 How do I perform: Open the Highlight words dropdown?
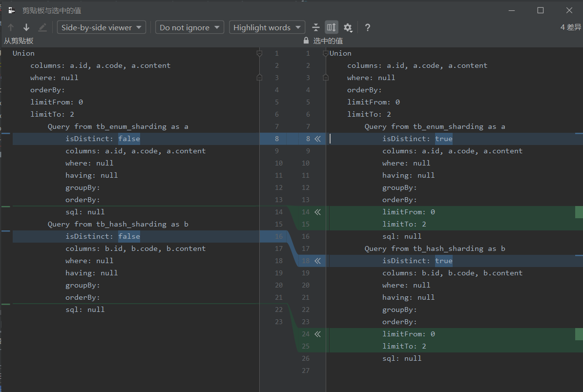[x=267, y=27]
